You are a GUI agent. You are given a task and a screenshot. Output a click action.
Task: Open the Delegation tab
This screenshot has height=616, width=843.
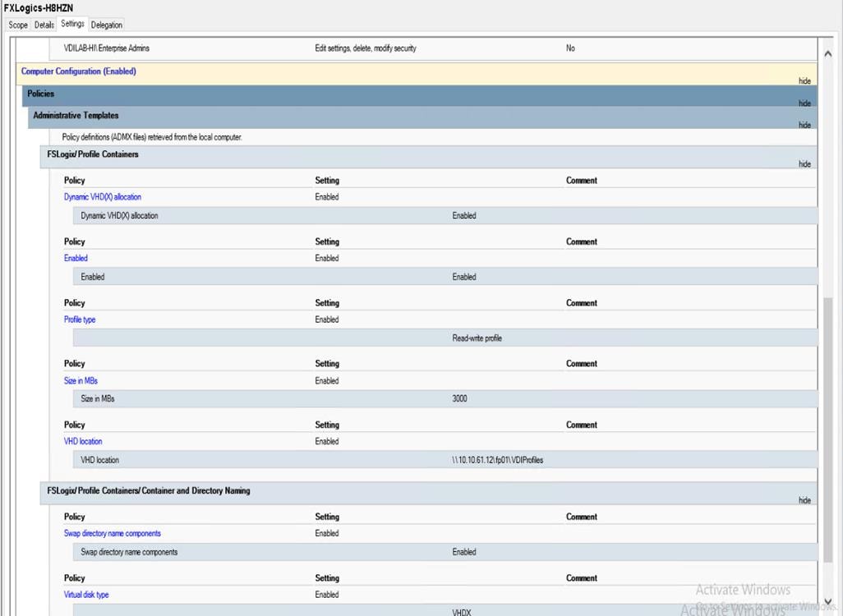(107, 25)
